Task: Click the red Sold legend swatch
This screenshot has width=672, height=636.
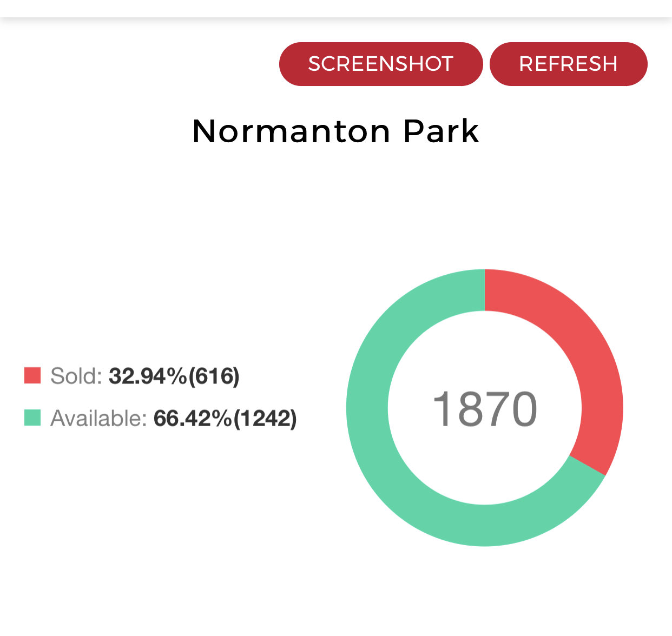Action: pyautogui.click(x=32, y=375)
